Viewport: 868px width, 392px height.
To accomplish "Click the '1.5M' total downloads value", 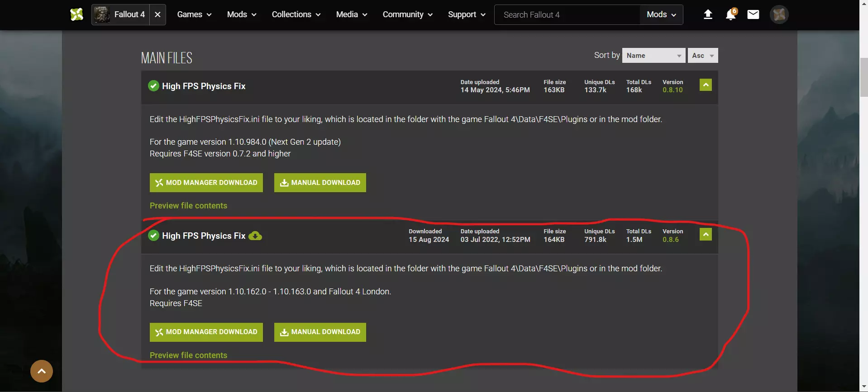I will (634, 240).
